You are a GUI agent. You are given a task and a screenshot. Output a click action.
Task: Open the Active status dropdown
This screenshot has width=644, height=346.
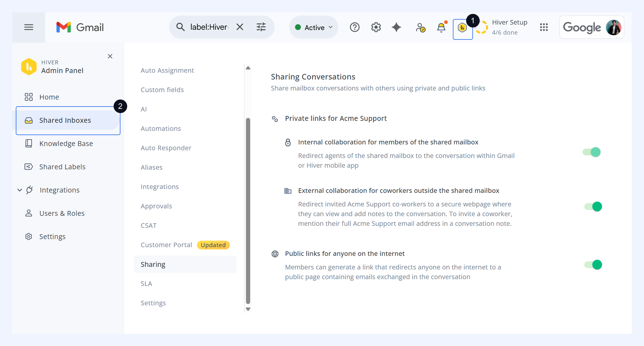point(314,27)
